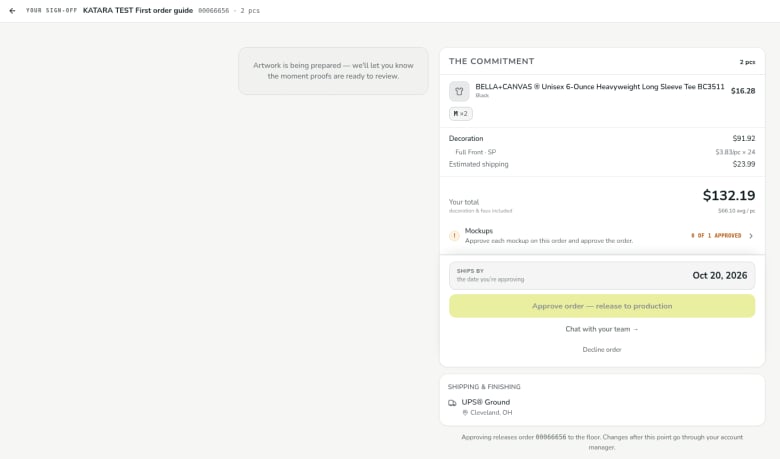The width and height of the screenshot is (780, 459).
Task: Click the YOUR SIGN-OFF header label
Action: (x=51, y=10)
